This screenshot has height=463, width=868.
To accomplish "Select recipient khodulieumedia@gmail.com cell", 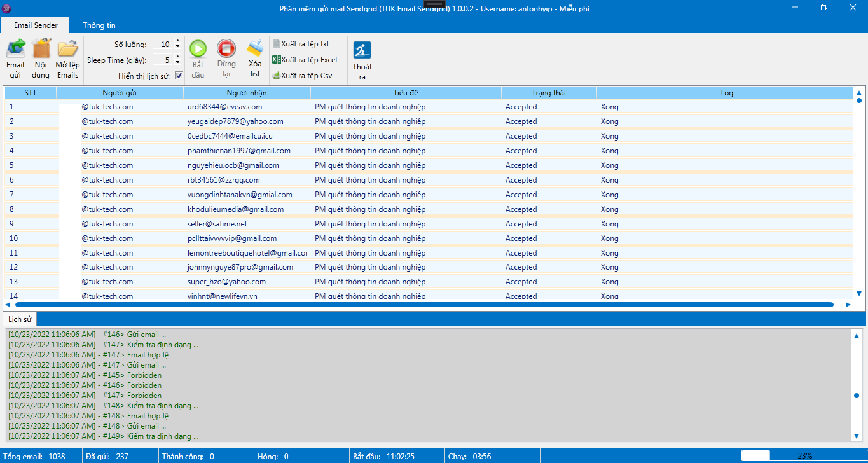I will click(247, 209).
